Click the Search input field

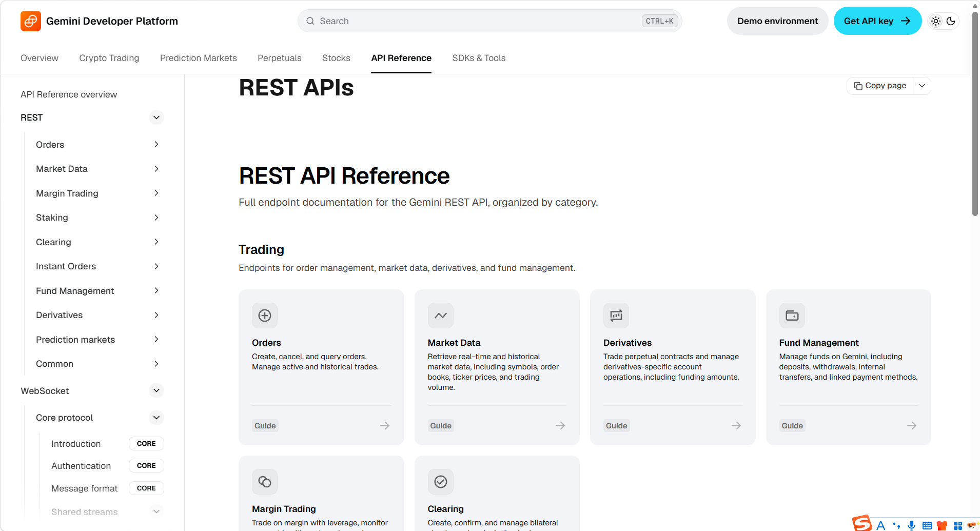(x=489, y=21)
